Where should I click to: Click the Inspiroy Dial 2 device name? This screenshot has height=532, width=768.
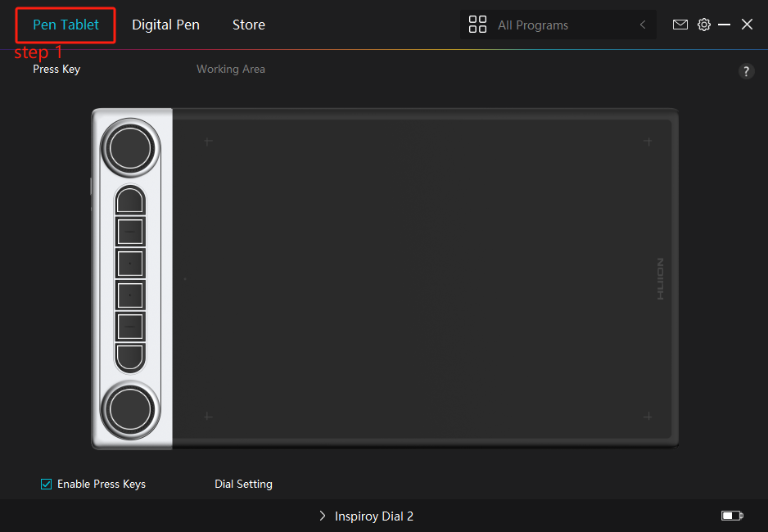click(373, 516)
